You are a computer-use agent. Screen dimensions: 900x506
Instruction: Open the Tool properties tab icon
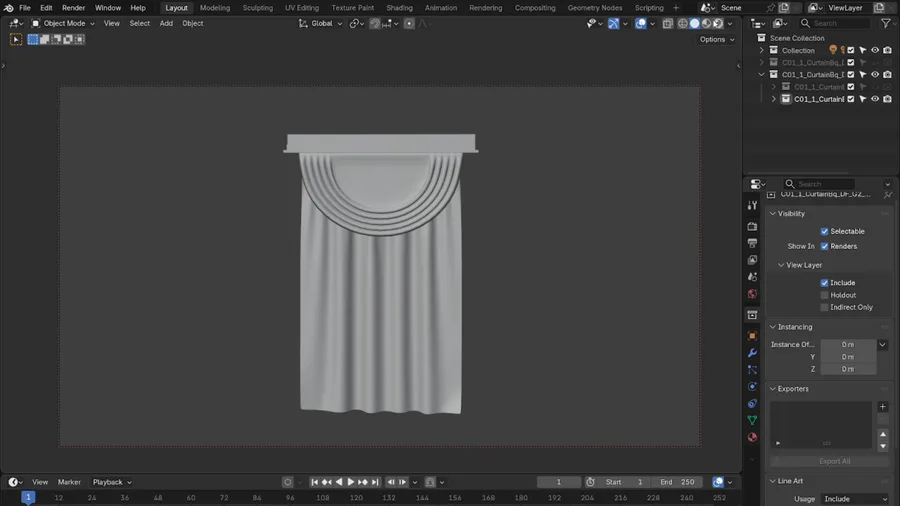tap(752, 205)
